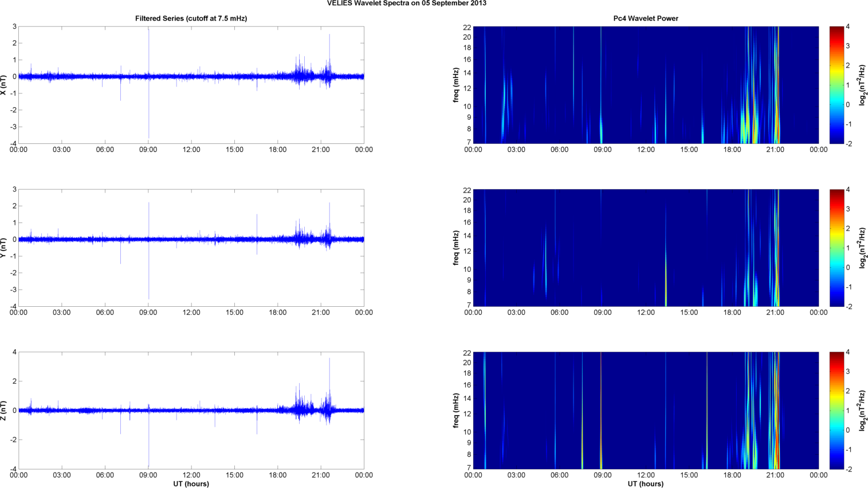The image size is (868, 488).
Task: Click the VELIES Wavelet Spectra figure title
Action: pyautogui.click(x=406, y=3)
